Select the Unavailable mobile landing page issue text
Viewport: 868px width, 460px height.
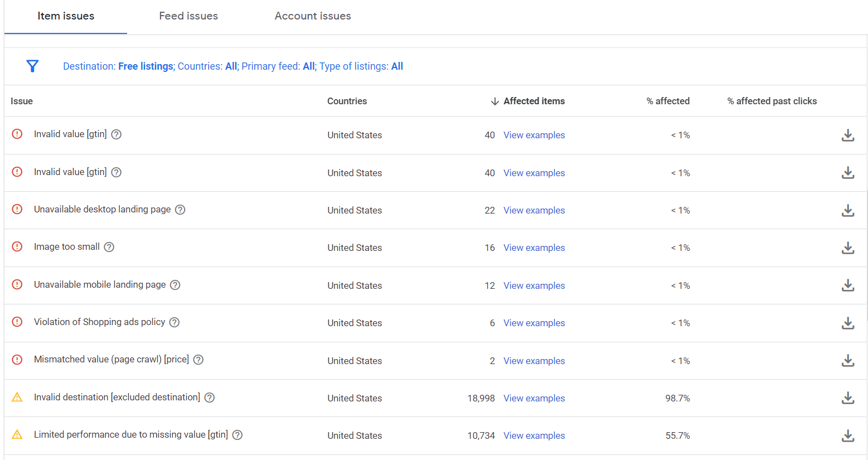point(100,284)
